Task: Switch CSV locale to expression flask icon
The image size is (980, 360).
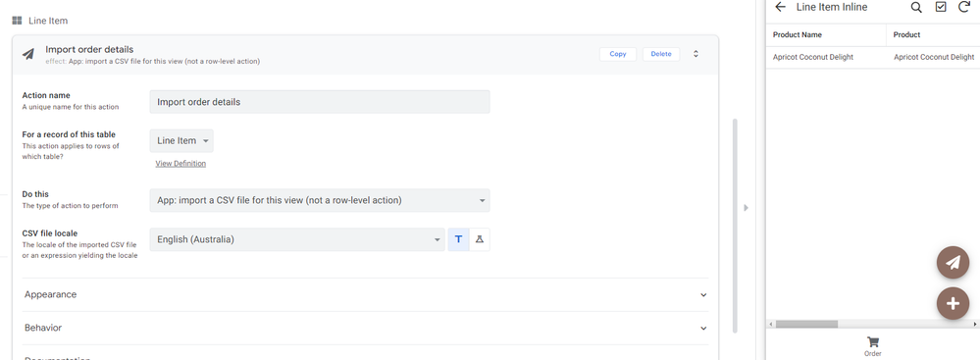Action: pyautogui.click(x=480, y=239)
